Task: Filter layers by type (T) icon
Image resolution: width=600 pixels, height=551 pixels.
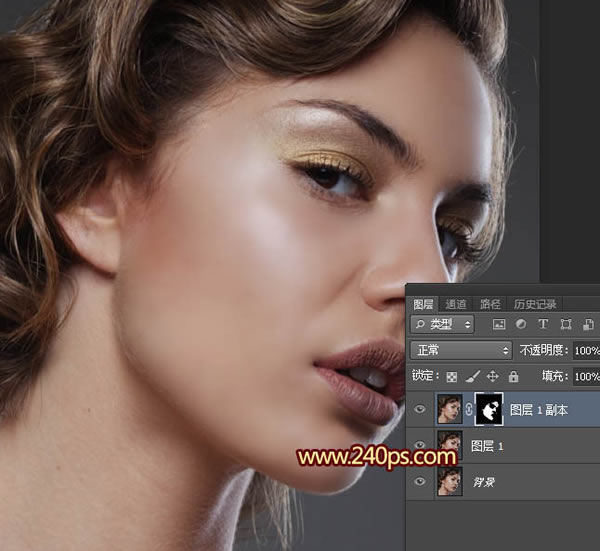Action: tap(543, 324)
